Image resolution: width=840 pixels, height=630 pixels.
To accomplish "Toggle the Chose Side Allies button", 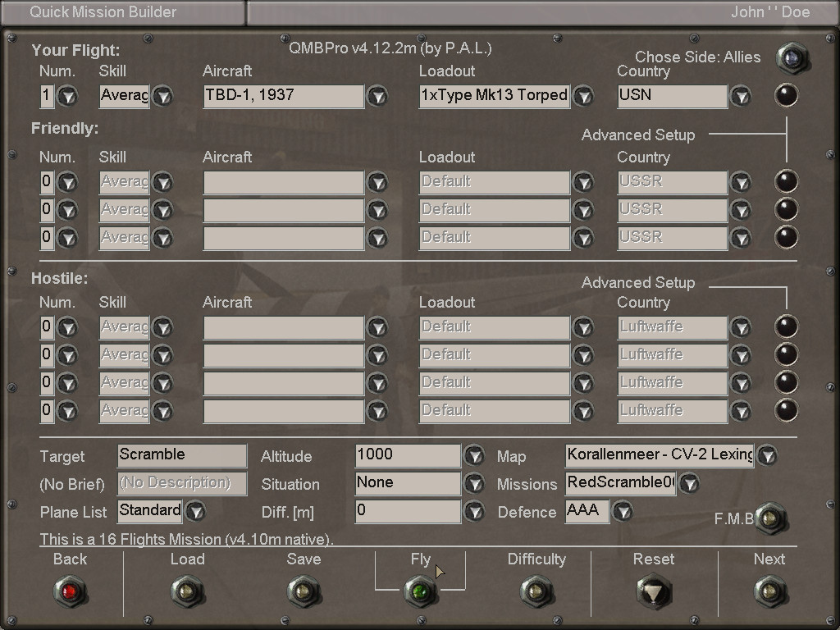I will tap(792, 58).
